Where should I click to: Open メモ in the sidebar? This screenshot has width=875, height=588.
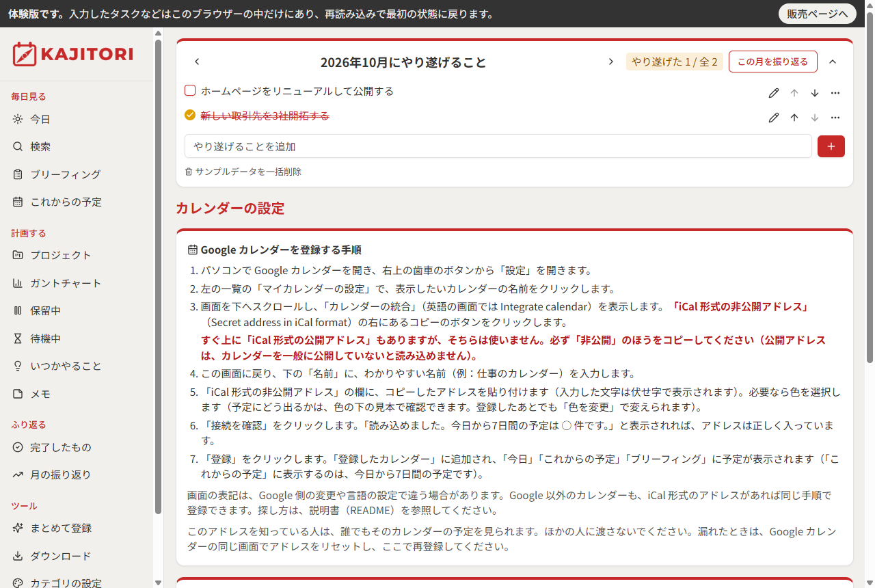point(40,394)
